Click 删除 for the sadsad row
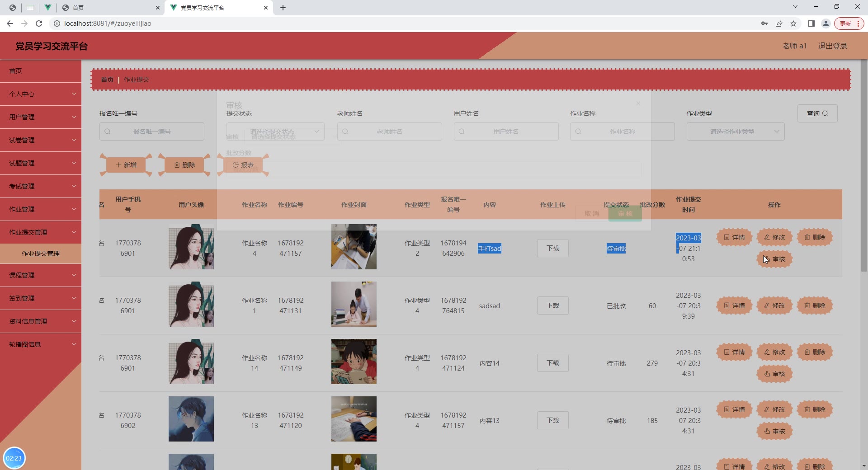 click(x=815, y=305)
